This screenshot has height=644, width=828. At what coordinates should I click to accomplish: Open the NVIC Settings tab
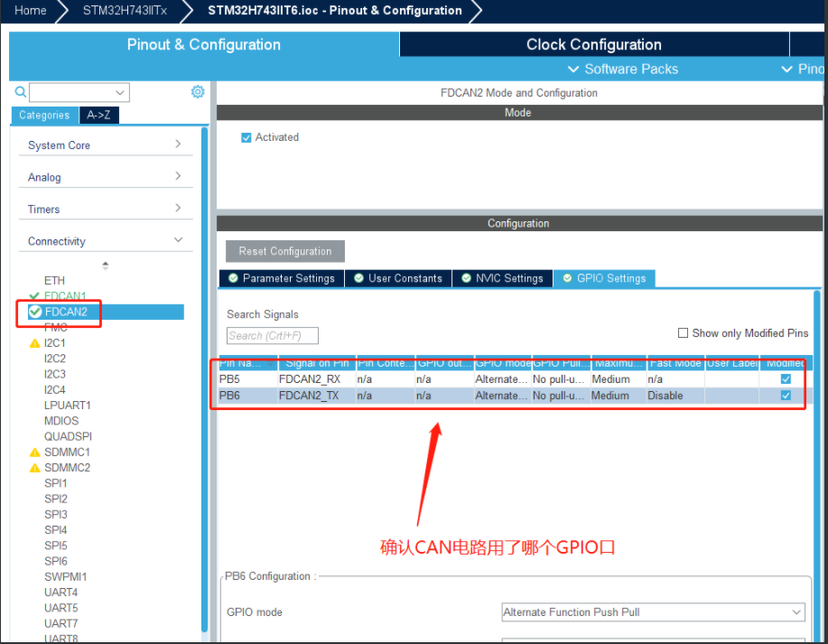pyautogui.click(x=502, y=278)
